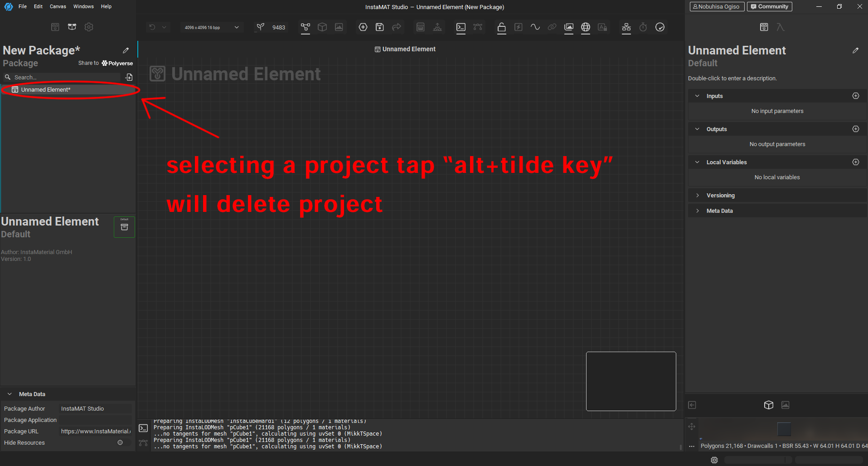Screen dimensions: 868x466
Task: Click the open box package icon
Action: pos(72,27)
